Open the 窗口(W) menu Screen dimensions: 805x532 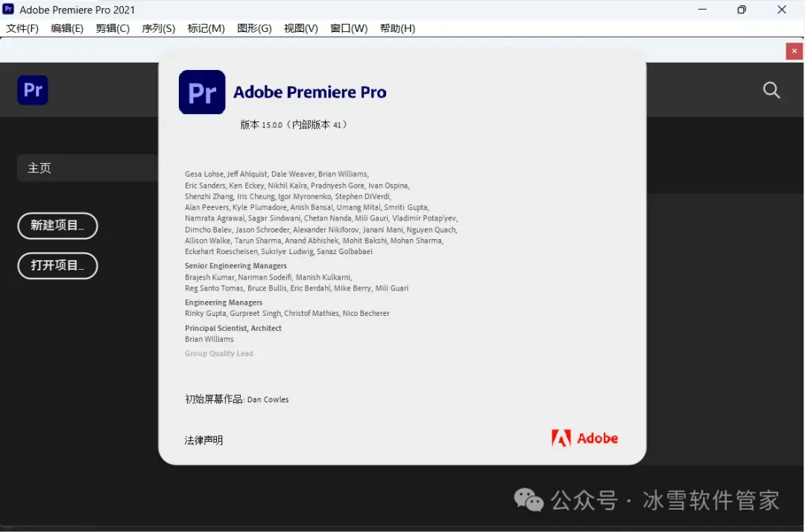[349, 28]
